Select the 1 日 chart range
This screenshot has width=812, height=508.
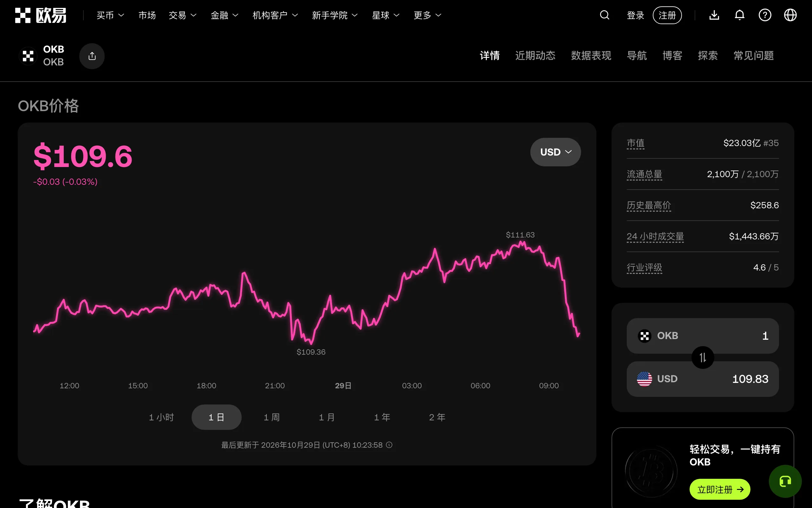pyautogui.click(x=216, y=417)
